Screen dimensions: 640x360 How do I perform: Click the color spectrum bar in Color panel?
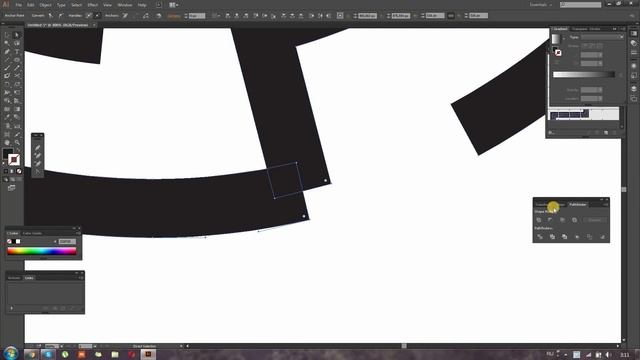tap(42, 252)
